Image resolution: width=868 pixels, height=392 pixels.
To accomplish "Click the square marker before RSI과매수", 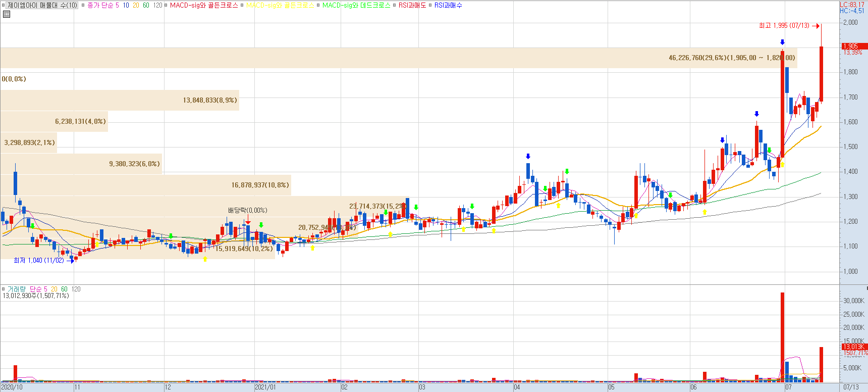I will point(430,5).
